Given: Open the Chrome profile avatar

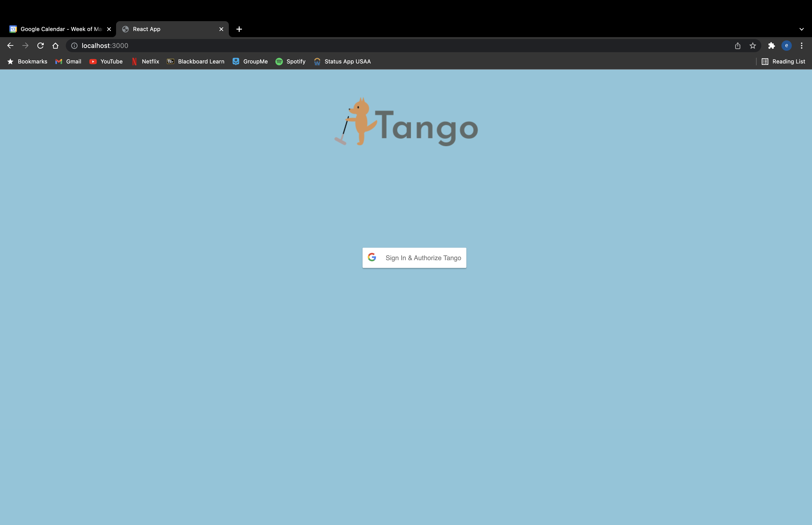Looking at the screenshot, I should pos(786,46).
